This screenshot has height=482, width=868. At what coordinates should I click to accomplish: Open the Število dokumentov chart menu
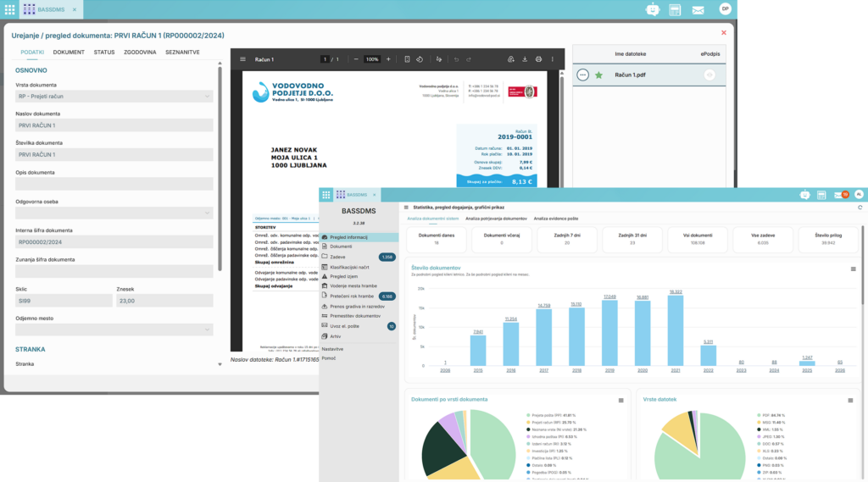pyautogui.click(x=854, y=269)
